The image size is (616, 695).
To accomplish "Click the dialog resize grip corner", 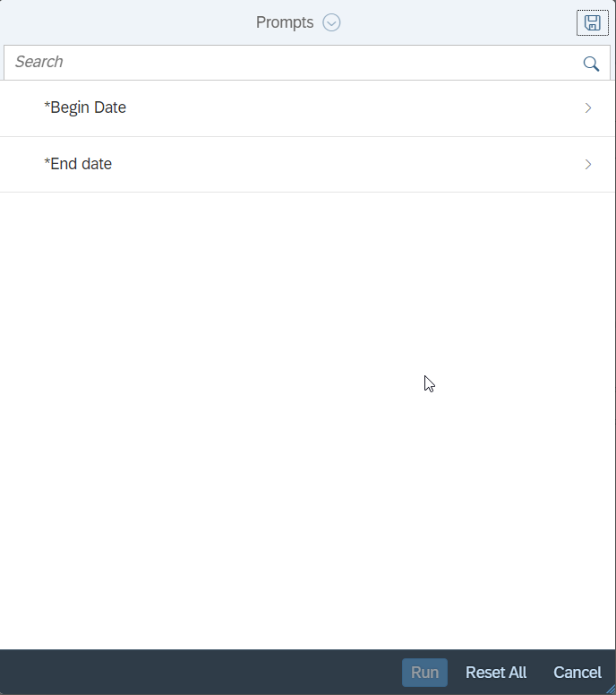I will [611, 690].
